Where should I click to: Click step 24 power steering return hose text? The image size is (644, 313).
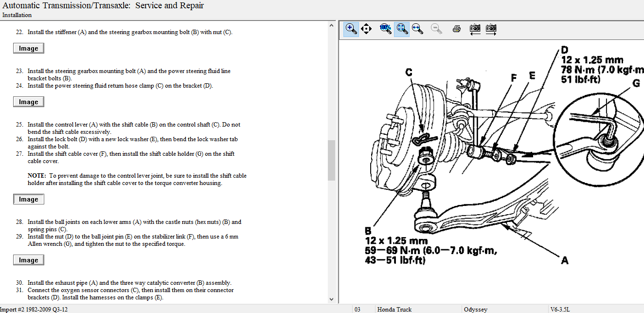120,86
